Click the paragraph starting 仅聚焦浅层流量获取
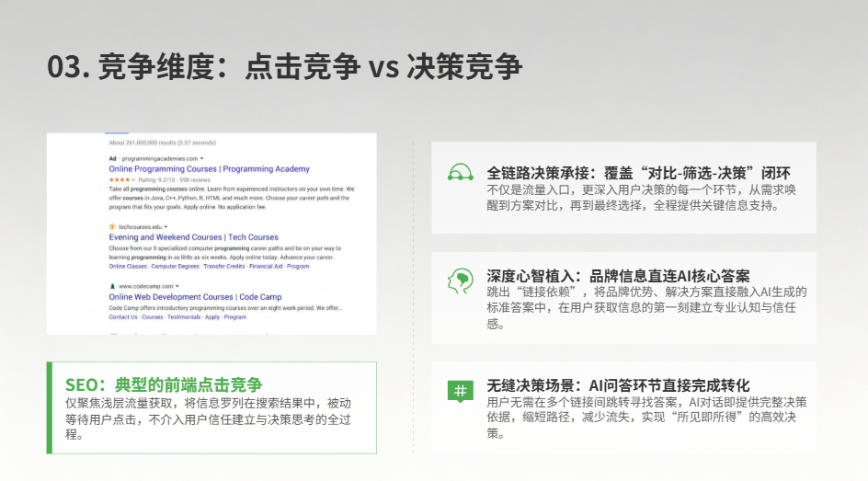 [208, 419]
